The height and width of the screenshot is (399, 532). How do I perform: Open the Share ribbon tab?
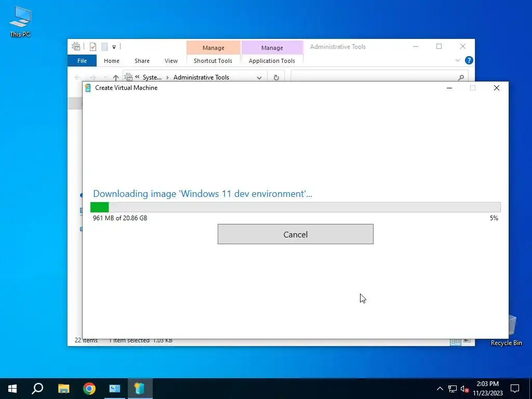coord(142,61)
